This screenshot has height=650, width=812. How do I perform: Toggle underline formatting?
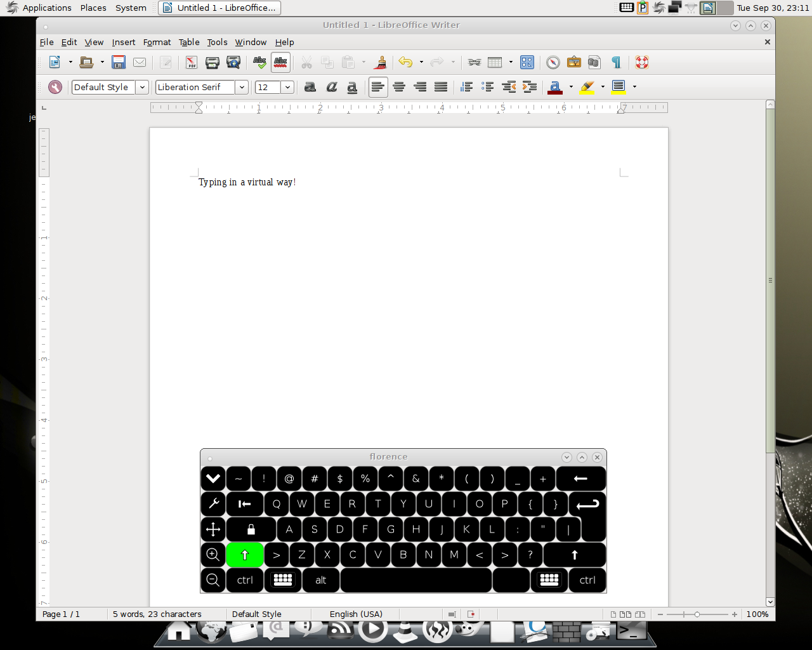352,87
